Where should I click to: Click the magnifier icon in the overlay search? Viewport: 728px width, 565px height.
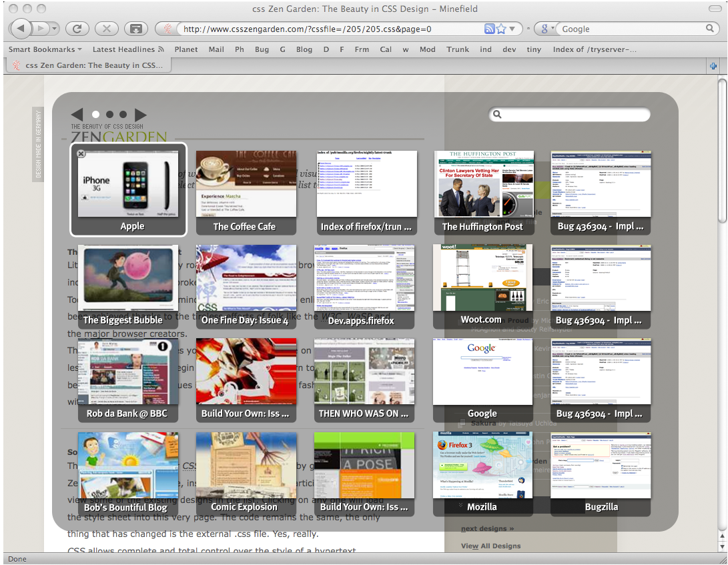coord(497,114)
